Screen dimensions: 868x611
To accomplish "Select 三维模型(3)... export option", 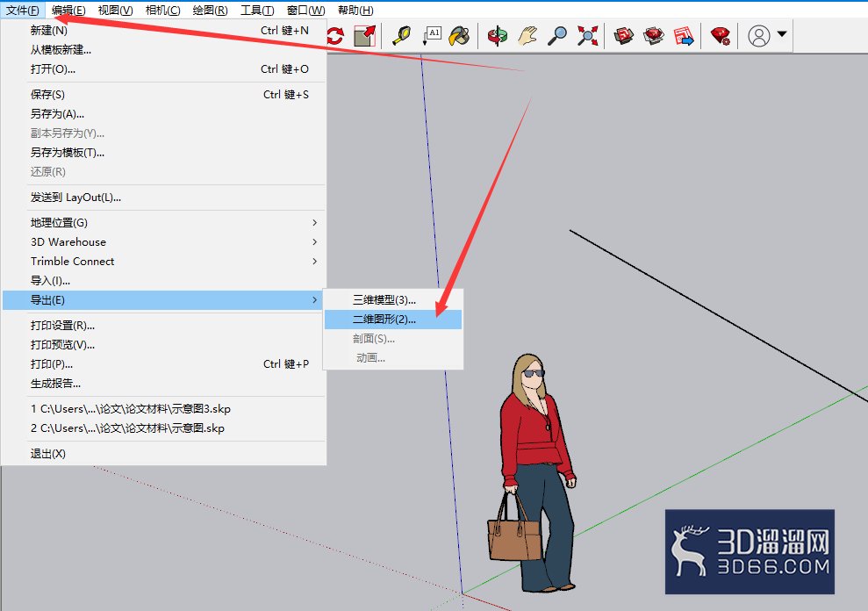I will tap(393, 300).
